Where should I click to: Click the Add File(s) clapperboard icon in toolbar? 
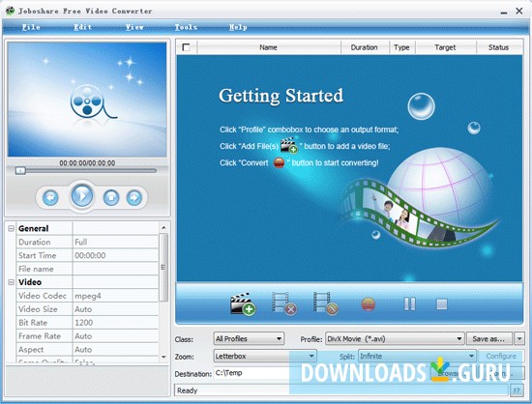pos(243,303)
